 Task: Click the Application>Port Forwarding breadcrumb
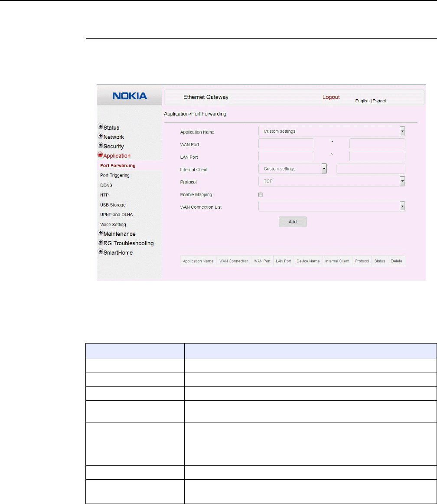pyautogui.click(x=195, y=114)
